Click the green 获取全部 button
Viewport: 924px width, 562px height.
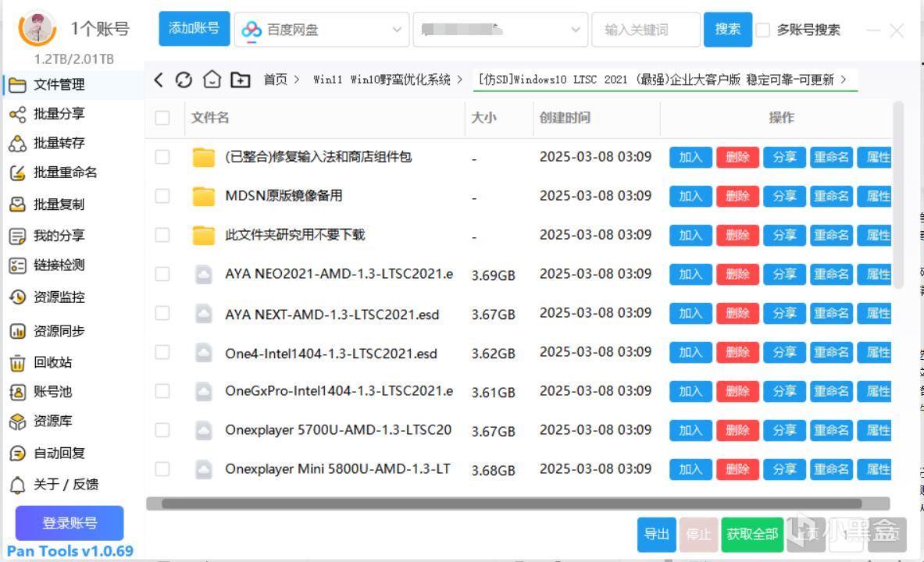tap(752, 535)
